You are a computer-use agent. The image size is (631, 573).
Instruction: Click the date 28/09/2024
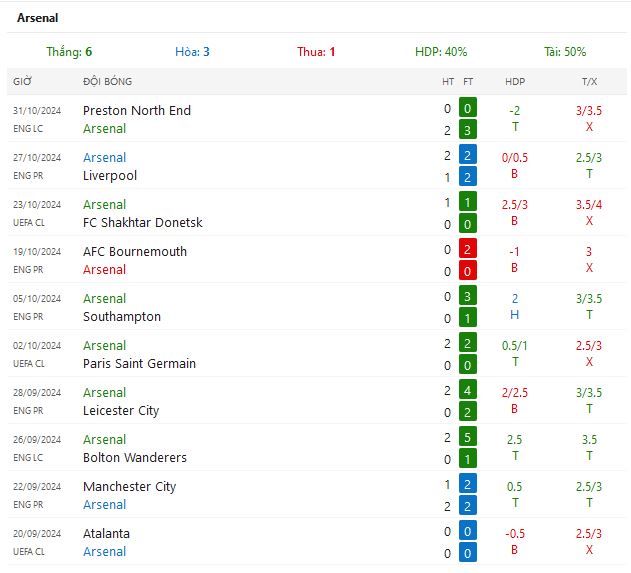tap(37, 393)
